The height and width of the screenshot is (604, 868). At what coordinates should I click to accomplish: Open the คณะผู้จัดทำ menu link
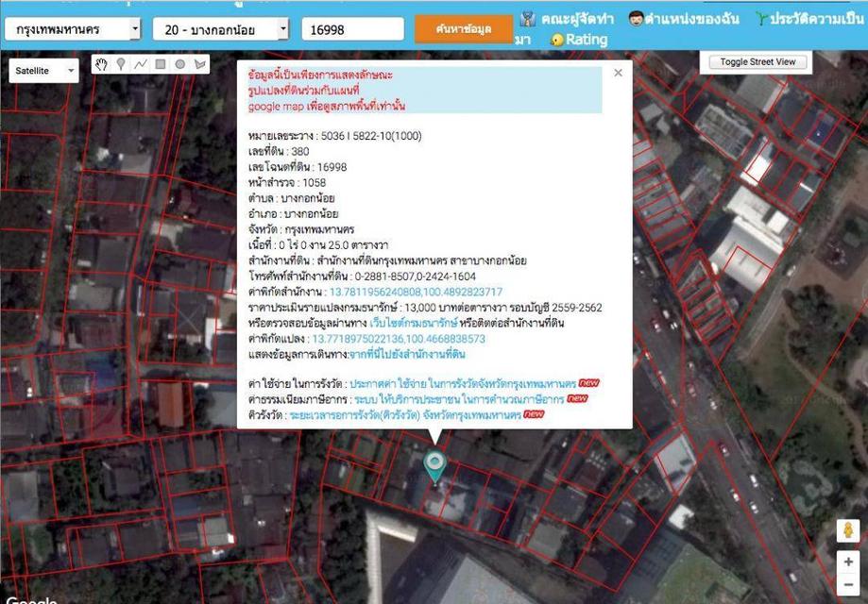(x=577, y=19)
